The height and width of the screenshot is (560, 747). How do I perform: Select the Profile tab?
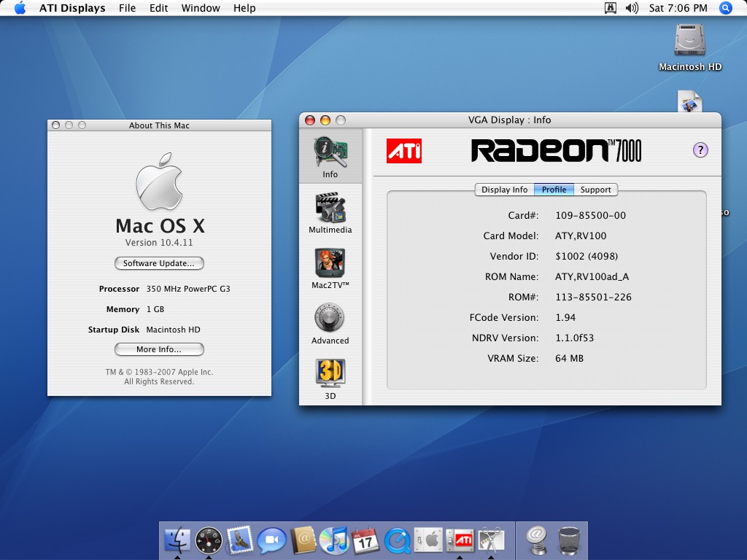point(554,190)
